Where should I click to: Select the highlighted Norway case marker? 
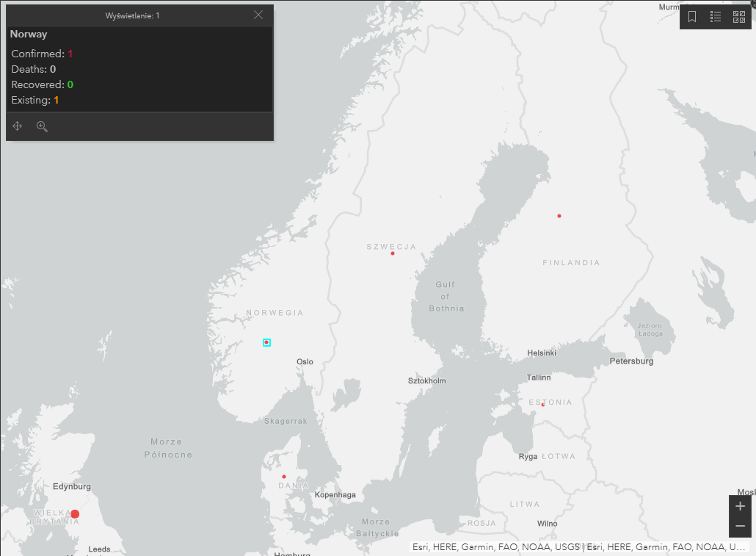tap(266, 342)
